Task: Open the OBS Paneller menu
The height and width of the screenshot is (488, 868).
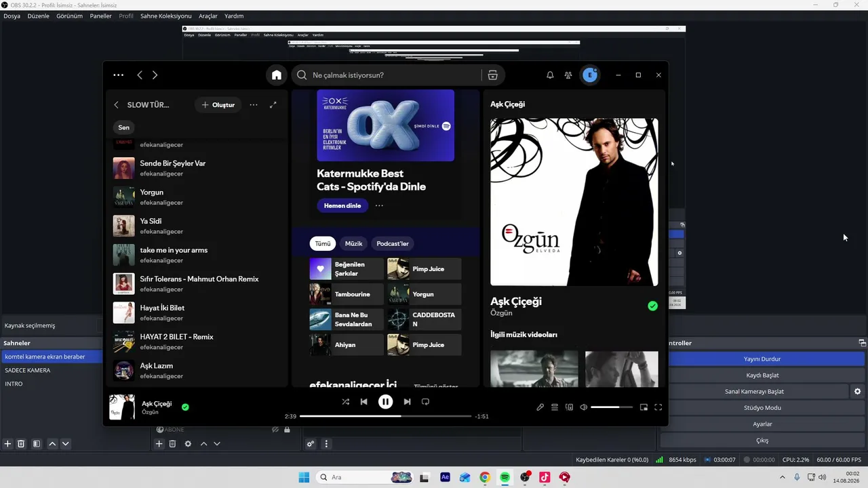Action: [x=100, y=16]
